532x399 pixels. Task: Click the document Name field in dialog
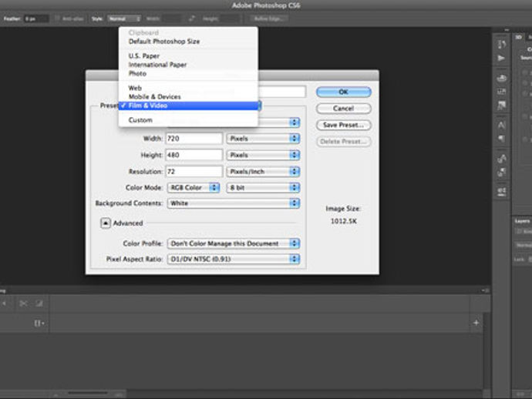coord(282,92)
